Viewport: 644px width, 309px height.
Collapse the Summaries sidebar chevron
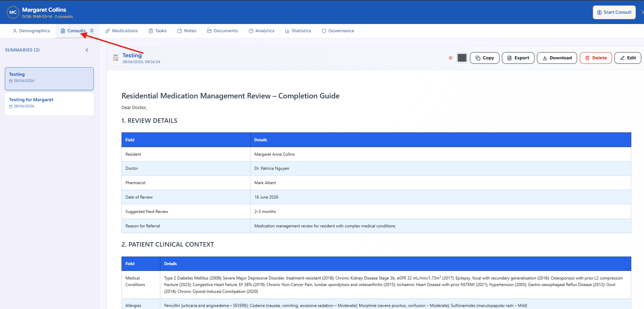pyautogui.click(x=87, y=50)
